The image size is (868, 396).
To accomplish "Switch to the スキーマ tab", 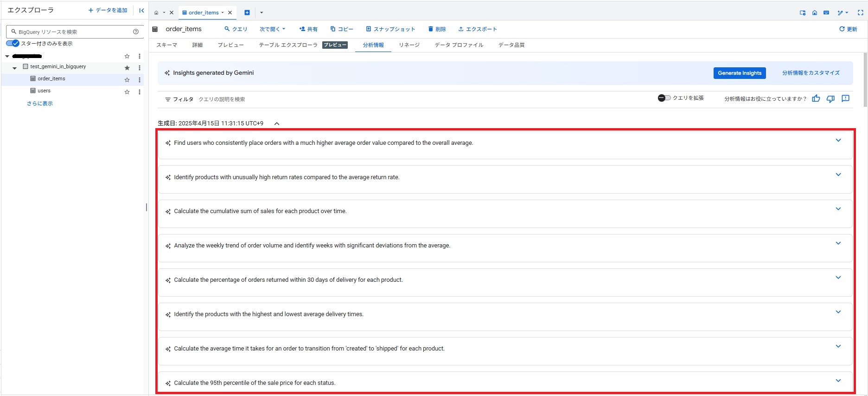I will pos(166,45).
